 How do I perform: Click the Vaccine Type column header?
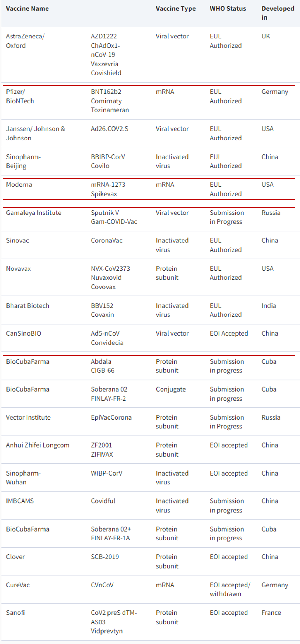point(176,9)
